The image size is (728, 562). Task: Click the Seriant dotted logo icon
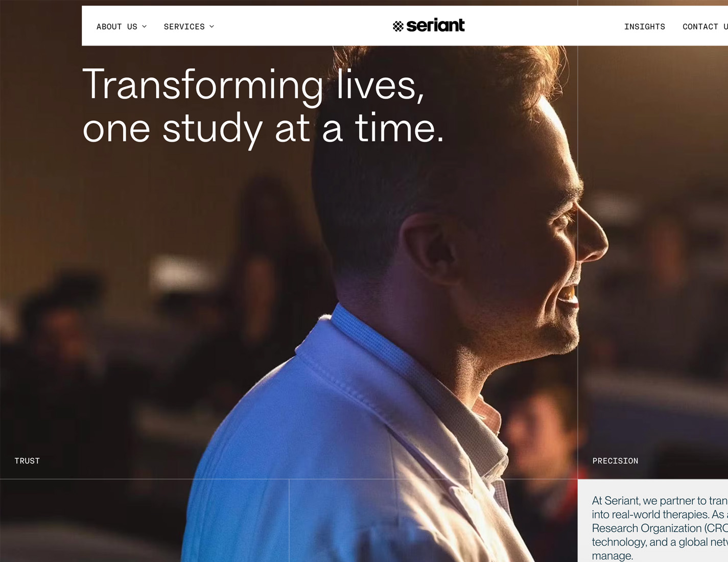click(398, 26)
